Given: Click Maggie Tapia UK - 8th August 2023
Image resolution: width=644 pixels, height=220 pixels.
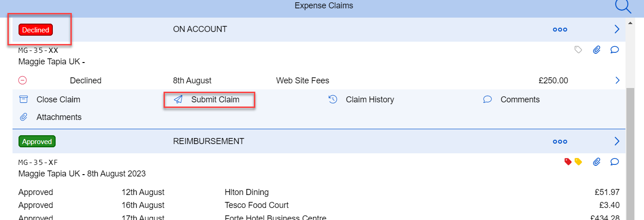Looking at the screenshot, I should (x=82, y=174).
